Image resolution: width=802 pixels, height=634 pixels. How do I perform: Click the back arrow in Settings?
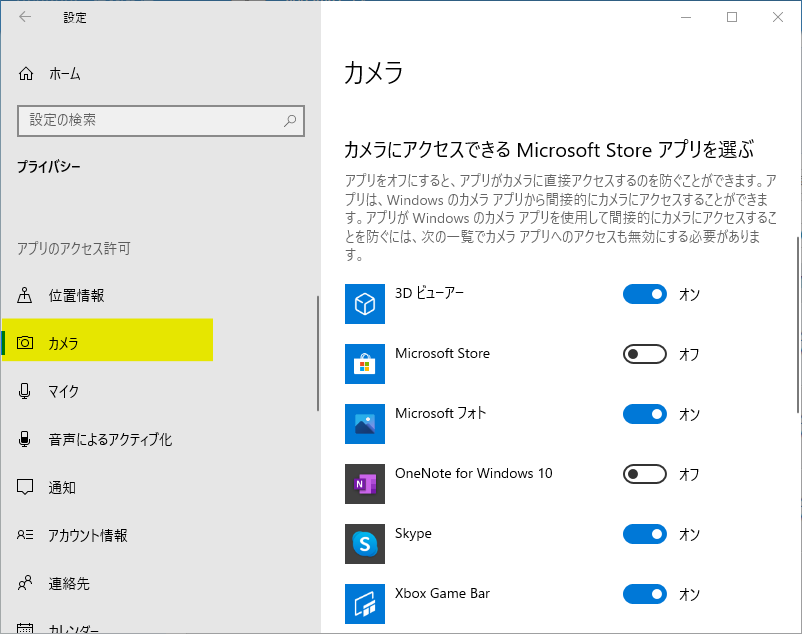click(x=25, y=17)
